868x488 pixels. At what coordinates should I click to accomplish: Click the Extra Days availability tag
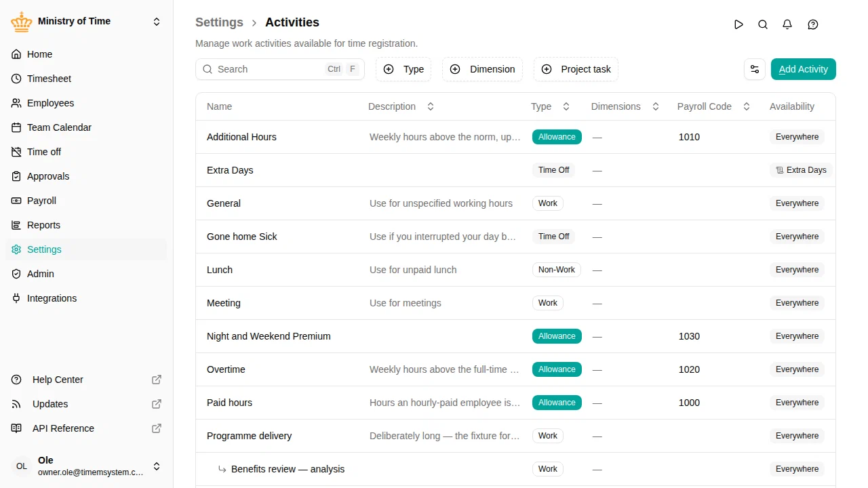click(801, 170)
